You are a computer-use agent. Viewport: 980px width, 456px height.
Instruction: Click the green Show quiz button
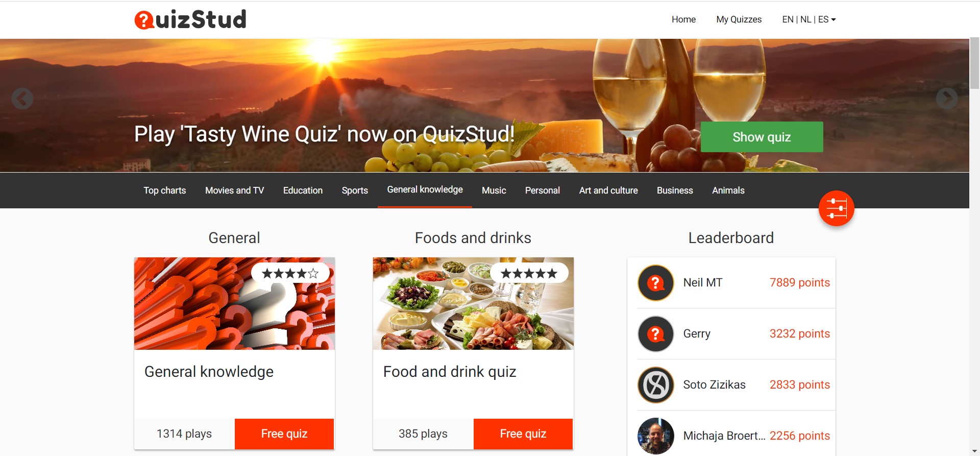coord(762,137)
